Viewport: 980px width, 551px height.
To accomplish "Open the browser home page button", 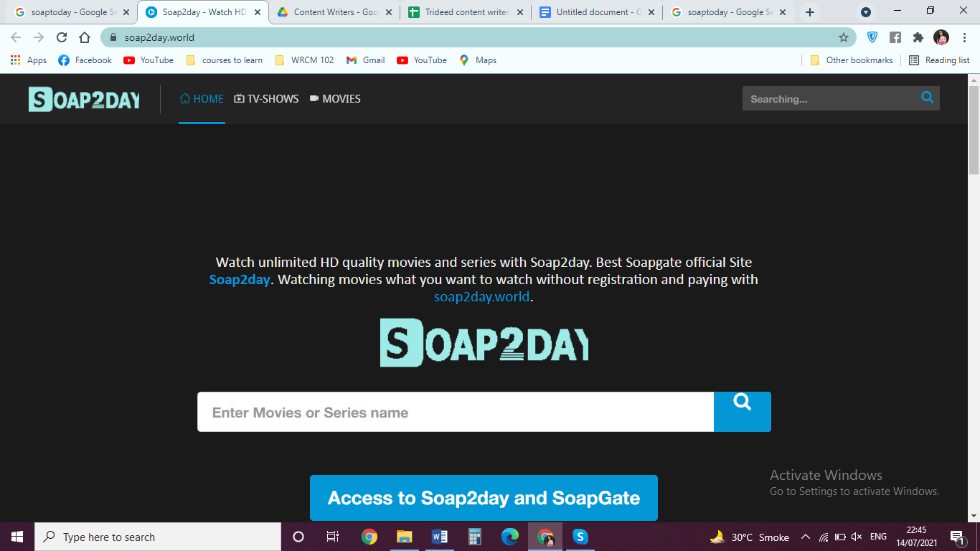I will (85, 37).
